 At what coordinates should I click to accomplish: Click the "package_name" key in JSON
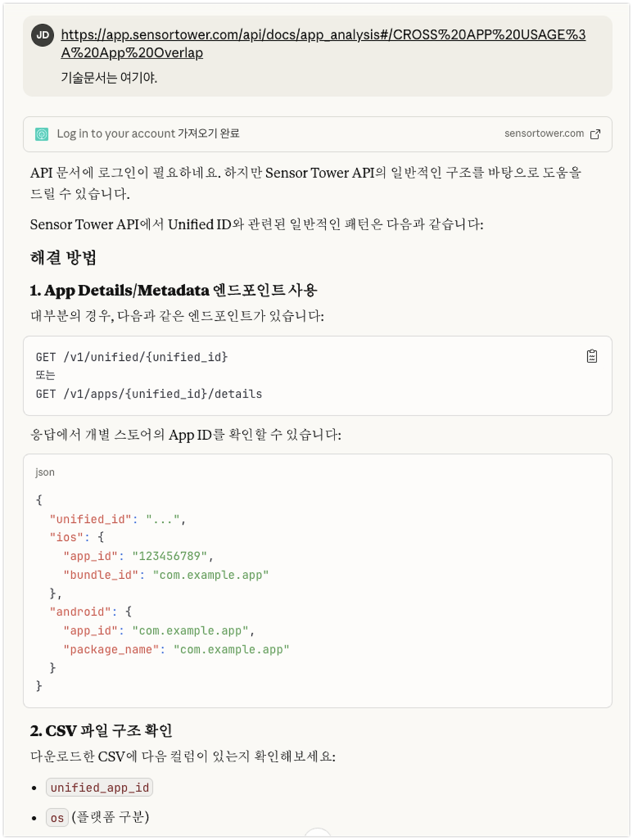(x=111, y=650)
